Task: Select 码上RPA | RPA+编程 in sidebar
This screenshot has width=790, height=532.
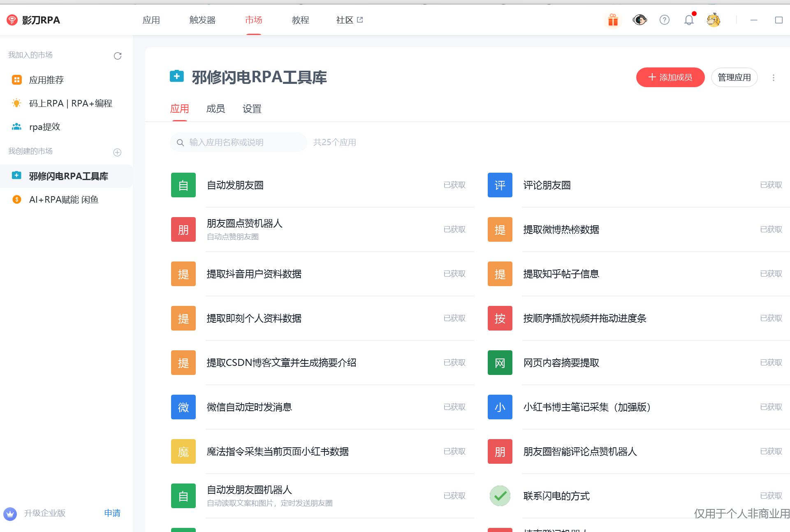Action: pyautogui.click(x=70, y=103)
